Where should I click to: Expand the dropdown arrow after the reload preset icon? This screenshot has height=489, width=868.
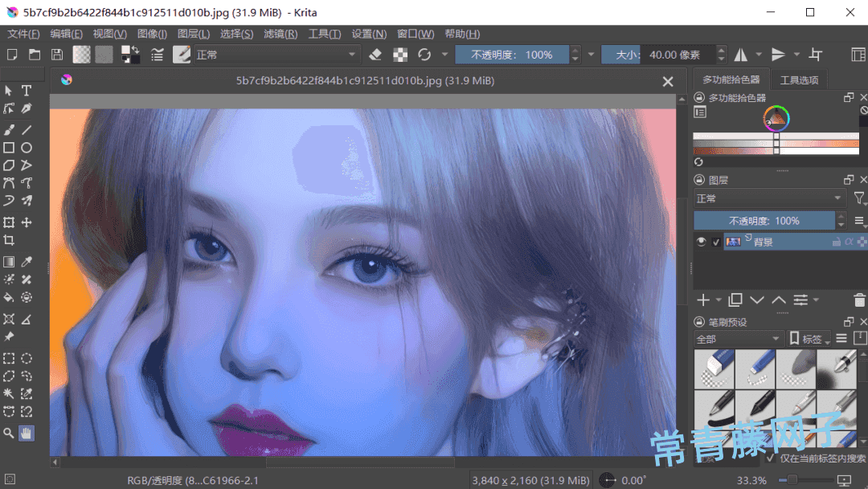[x=444, y=55]
